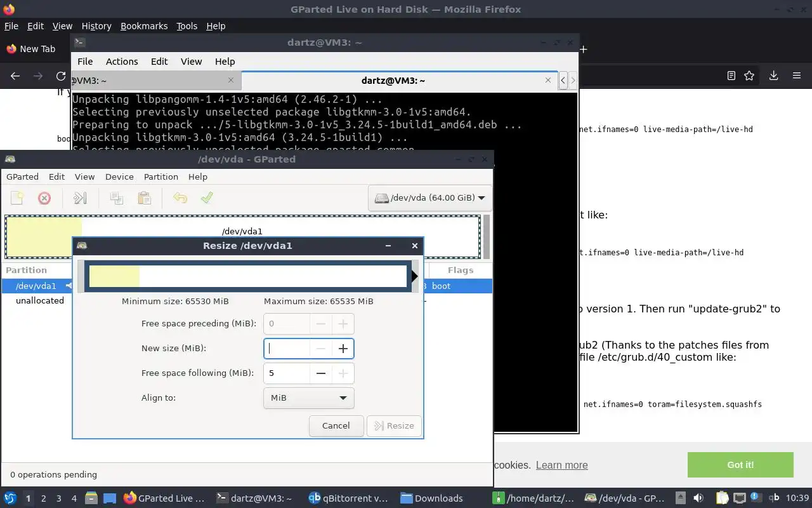812x508 pixels.
Task: Increase the New size value with plus button
Action: point(343,348)
